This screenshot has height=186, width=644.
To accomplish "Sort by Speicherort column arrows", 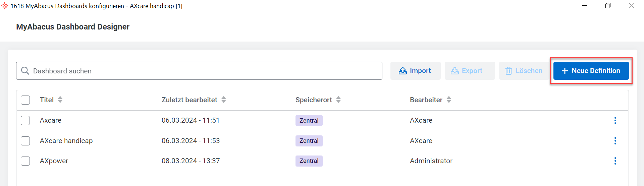I will click(338, 100).
